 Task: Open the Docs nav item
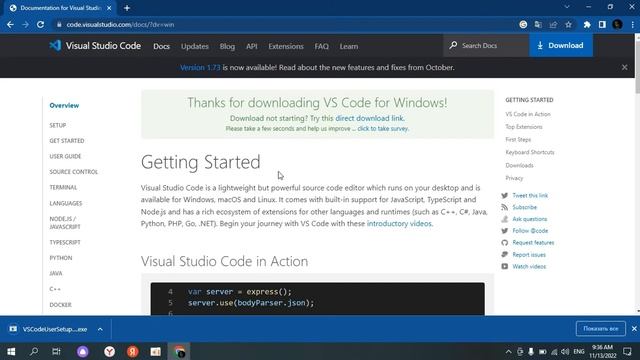click(x=161, y=46)
